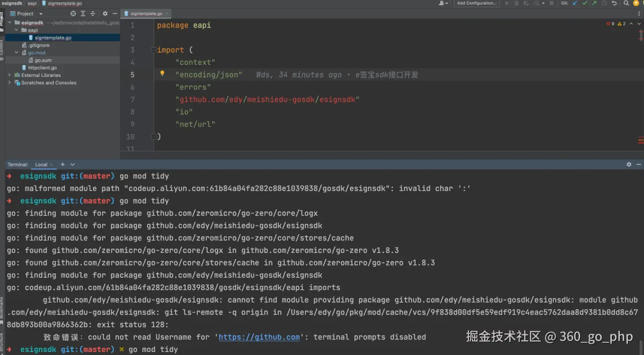Click the yellow lightbulb intention icon

[162, 73]
